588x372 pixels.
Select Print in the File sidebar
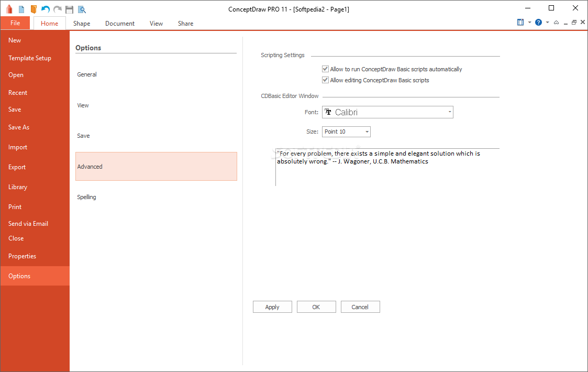(x=35, y=207)
